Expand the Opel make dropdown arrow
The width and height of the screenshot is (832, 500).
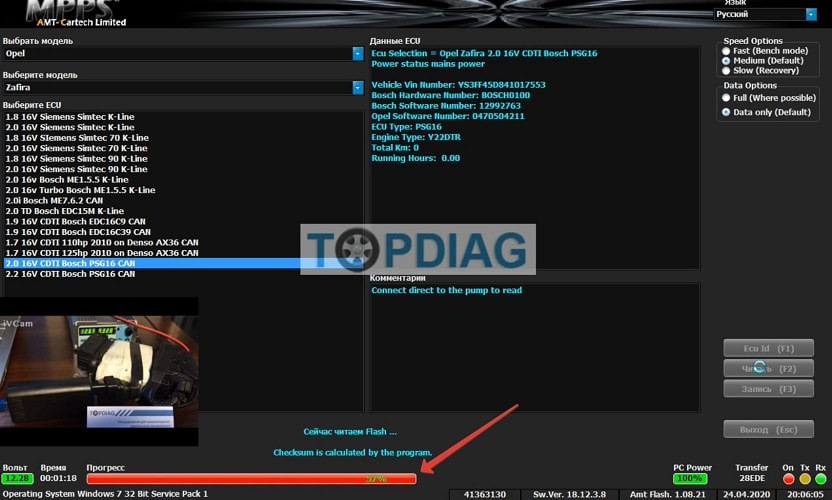[358, 54]
